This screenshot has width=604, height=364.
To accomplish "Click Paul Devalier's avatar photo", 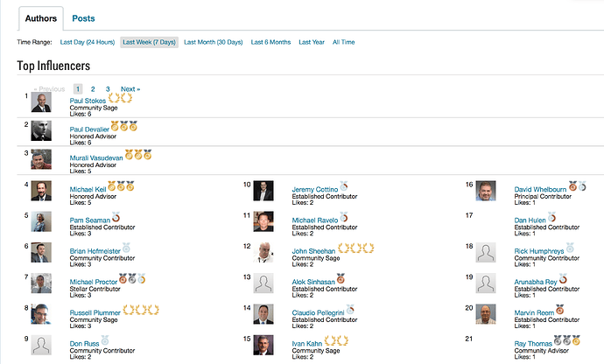I will [x=41, y=130].
